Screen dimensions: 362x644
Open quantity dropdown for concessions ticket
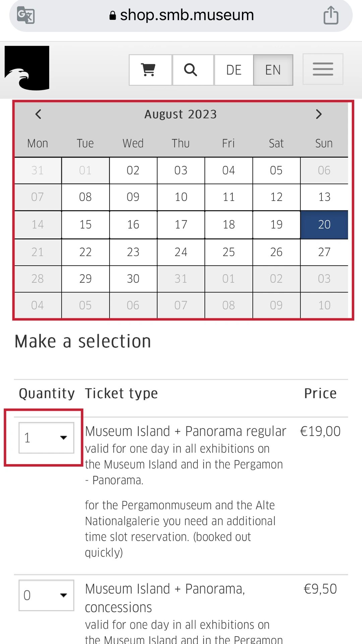click(x=46, y=595)
